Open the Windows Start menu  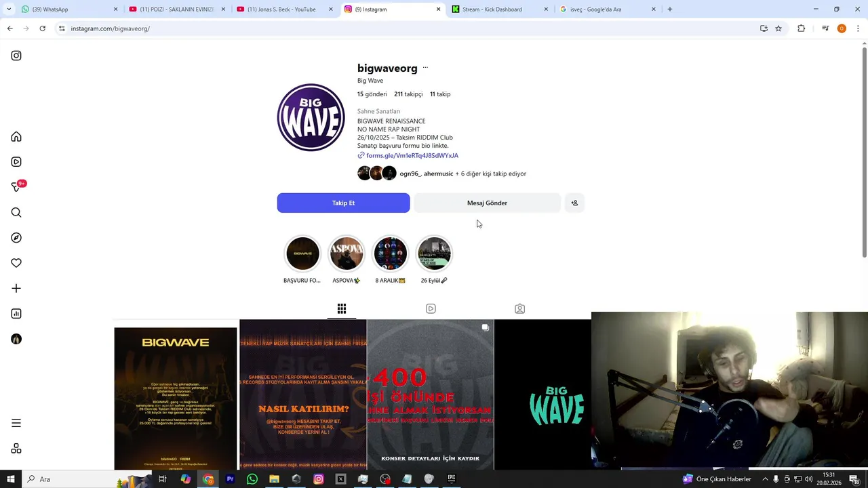click(x=10, y=479)
